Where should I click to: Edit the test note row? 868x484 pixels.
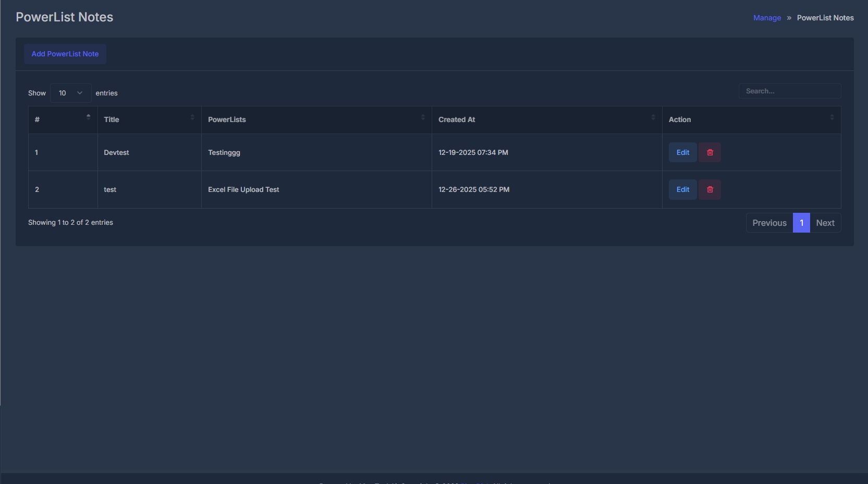pyautogui.click(x=683, y=189)
